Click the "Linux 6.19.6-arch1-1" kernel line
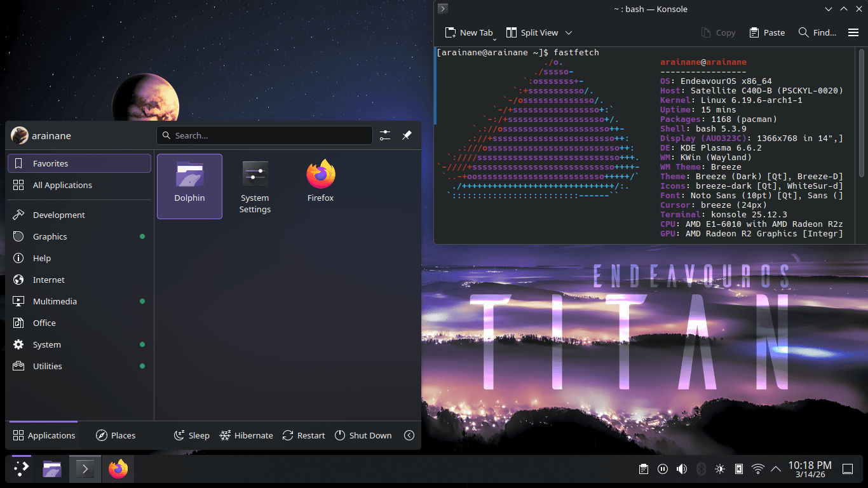The height and width of the screenshot is (488, 868). (752, 100)
